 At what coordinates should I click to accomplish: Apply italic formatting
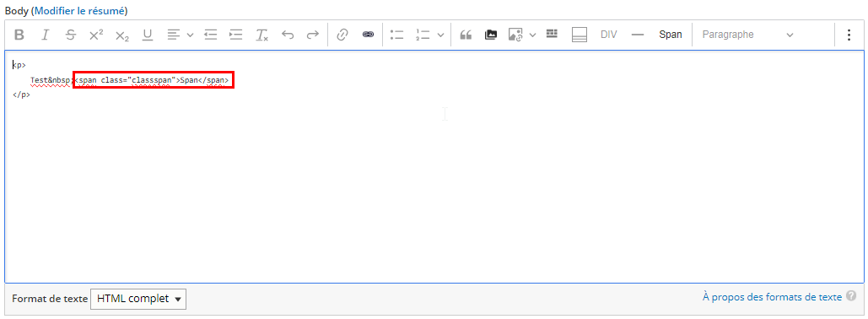pyautogui.click(x=46, y=35)
